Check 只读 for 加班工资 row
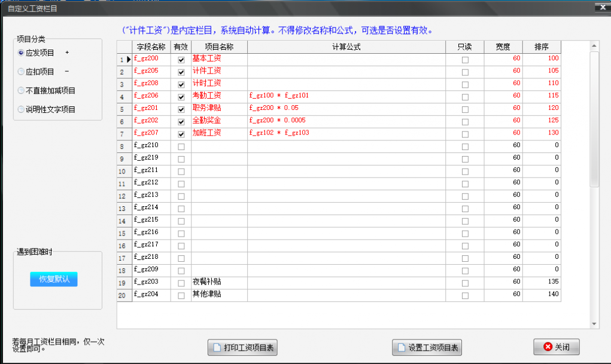611x364 pixels. (465, 134)
